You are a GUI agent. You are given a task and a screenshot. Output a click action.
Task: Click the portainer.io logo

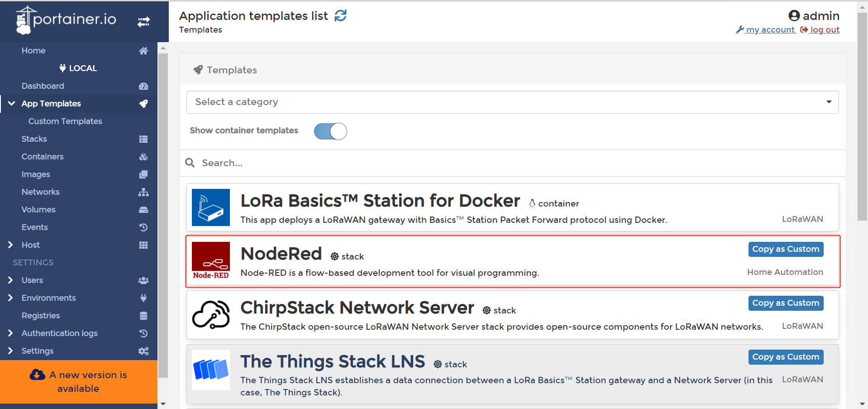(66, 20)
